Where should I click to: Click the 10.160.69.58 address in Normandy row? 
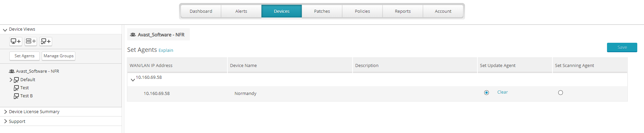coord(156,94)
